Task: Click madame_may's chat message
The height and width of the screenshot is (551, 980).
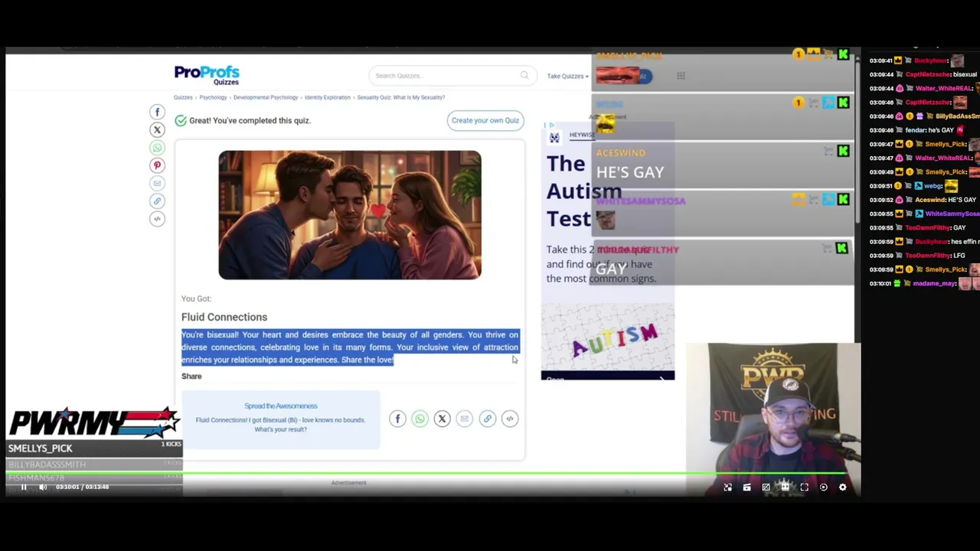Action: point(925,283)
